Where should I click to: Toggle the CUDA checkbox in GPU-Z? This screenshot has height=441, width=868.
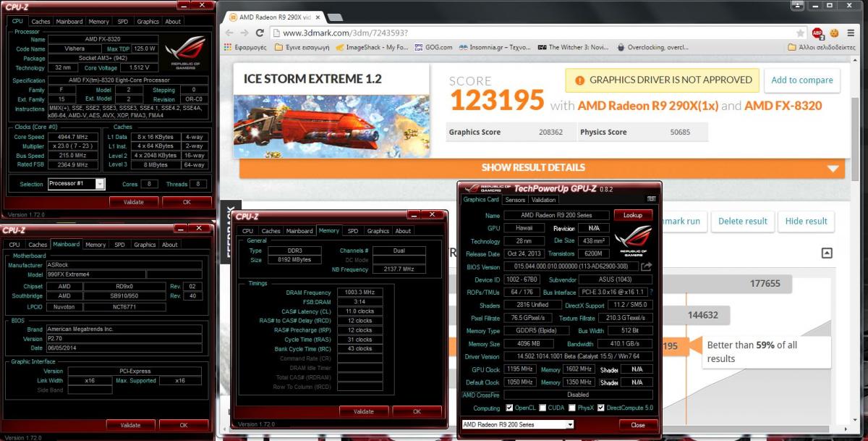coord(541,408)
